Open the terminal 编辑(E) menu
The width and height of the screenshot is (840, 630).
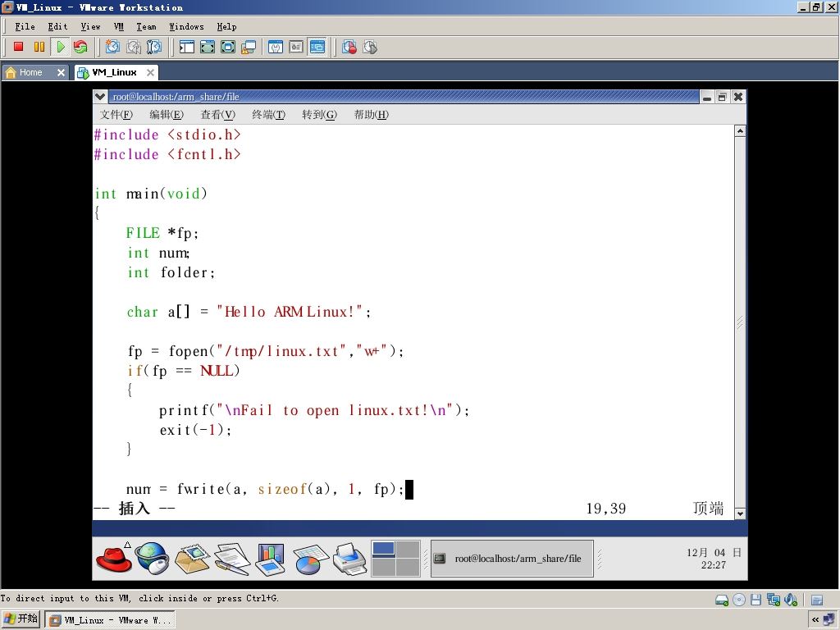coord(166,115)
